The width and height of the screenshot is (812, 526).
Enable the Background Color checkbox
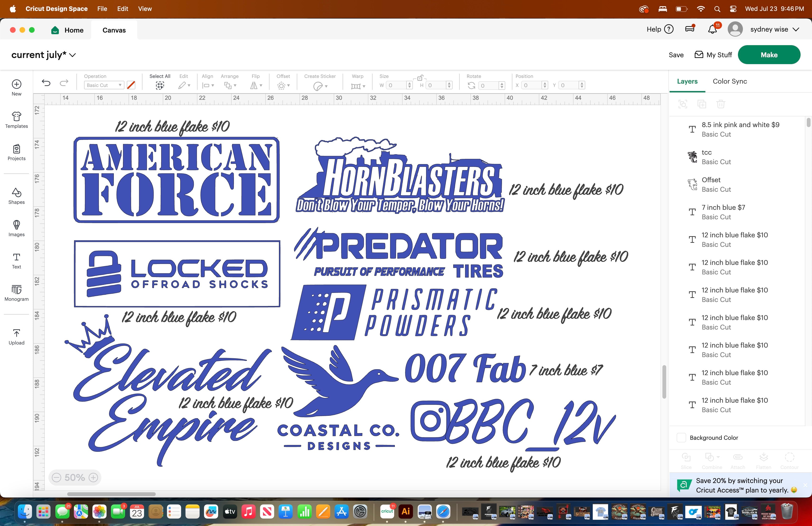pos(681,438)
